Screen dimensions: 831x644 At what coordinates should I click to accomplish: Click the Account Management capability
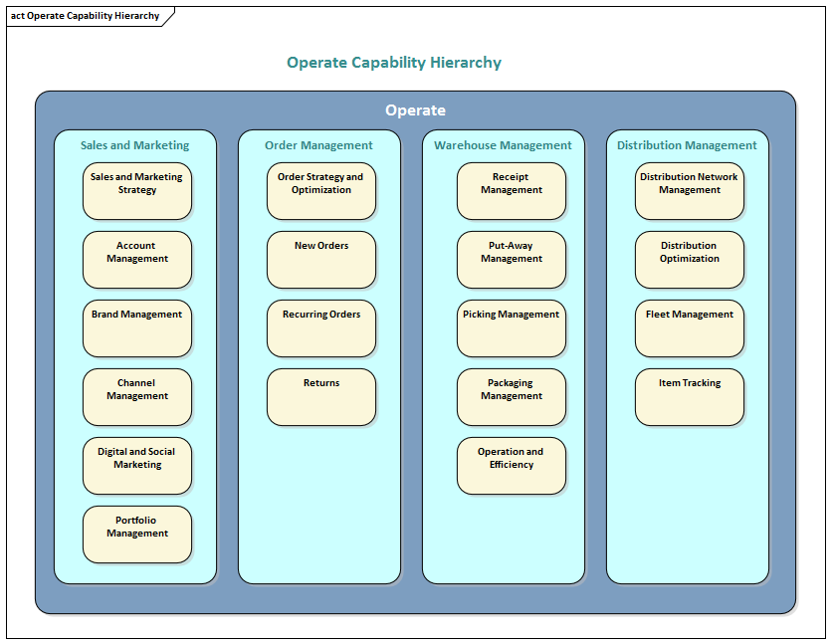(137, 260)
